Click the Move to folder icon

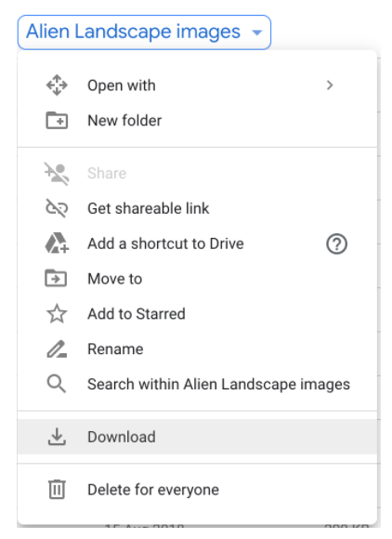coord(56,279)
